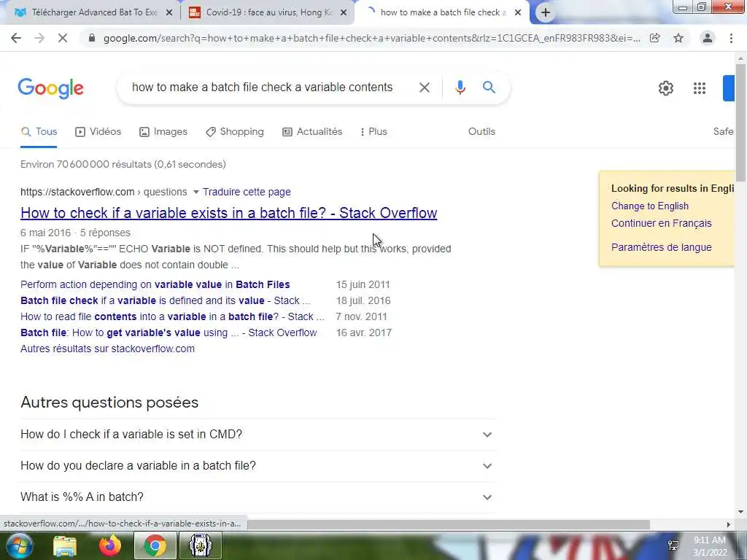
Task: Open Chrome three-dot menu
Action: click(731, 38)
